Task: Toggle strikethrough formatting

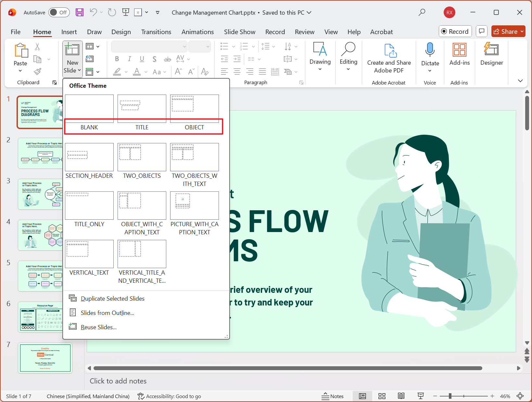Action: [x=168, y=59]
